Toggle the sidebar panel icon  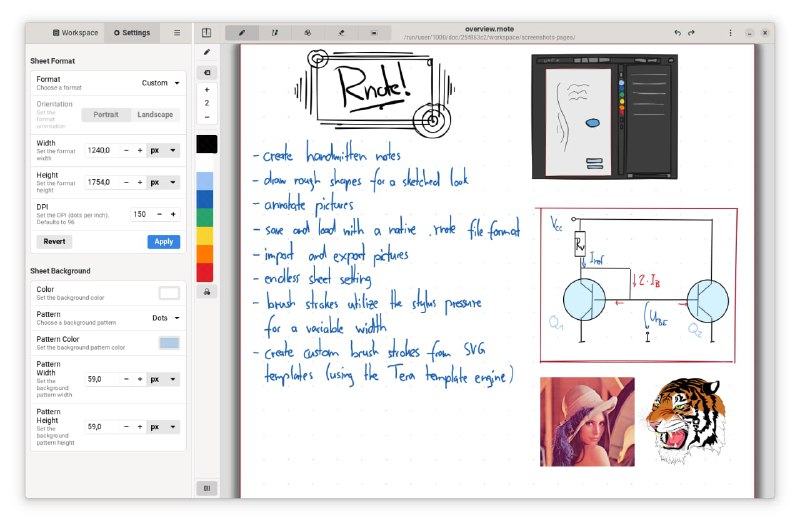(206, 33)
